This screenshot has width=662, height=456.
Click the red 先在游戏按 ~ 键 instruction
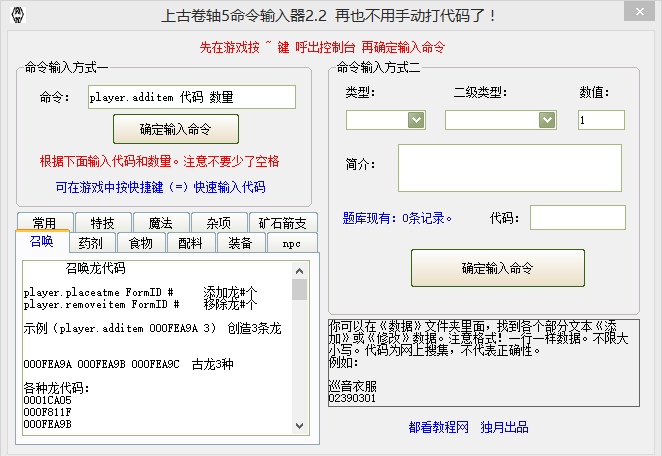[x=322, y=47]
